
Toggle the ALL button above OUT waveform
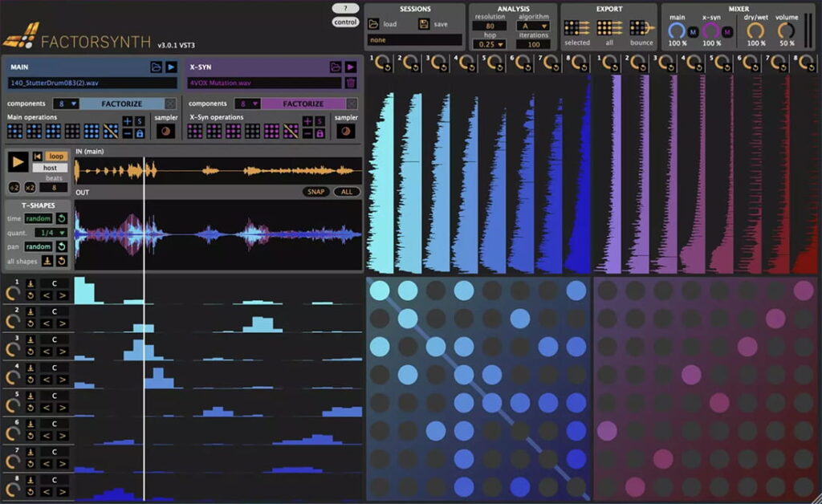coord(347,192)
